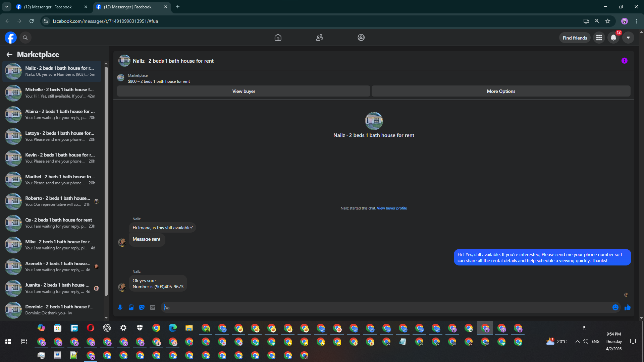Open Chrome three-dot menu
This screenshot has height=362, width=644.
click(637, 21)
